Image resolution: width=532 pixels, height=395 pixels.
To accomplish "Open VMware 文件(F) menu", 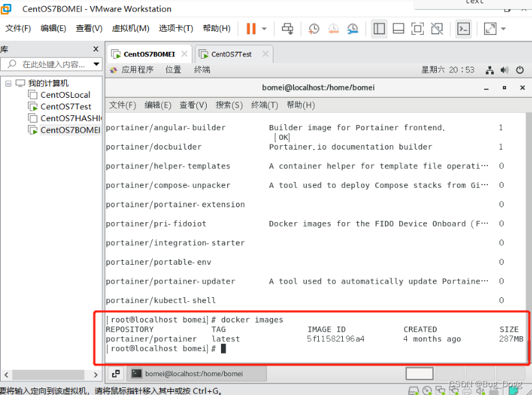I will point(18,28).
